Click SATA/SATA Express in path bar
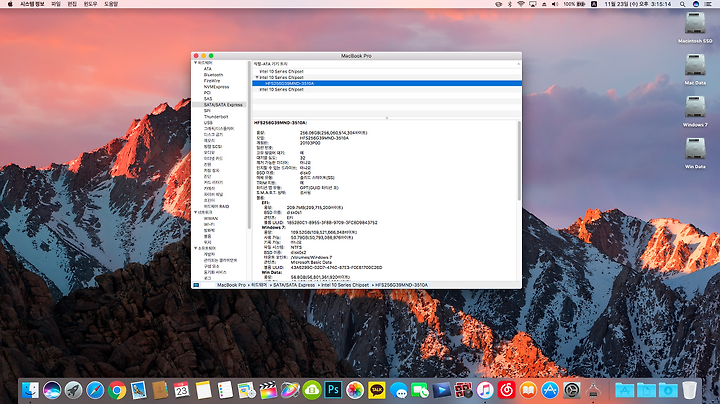 [294, 285]
